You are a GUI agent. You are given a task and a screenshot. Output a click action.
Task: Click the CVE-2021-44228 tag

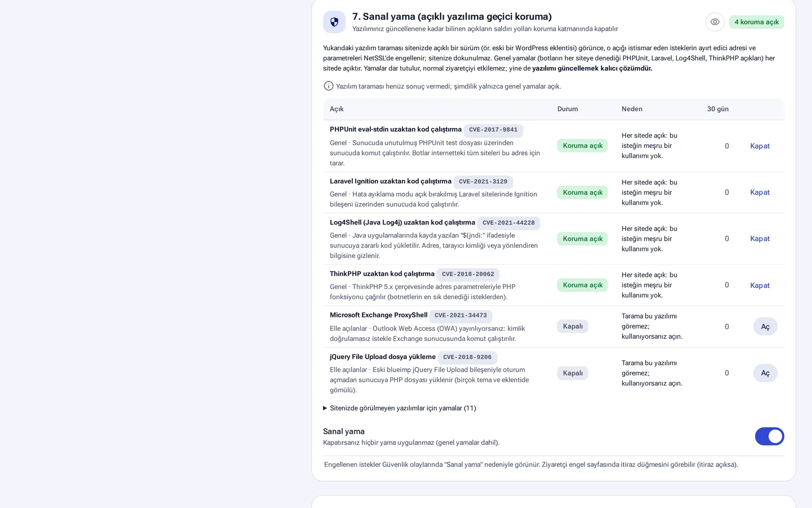(509, 223)
